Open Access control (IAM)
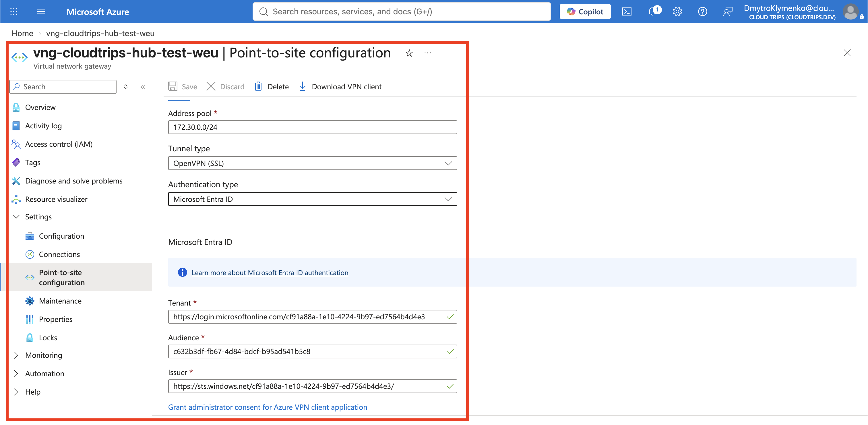This screenshot has width=868, height=425. [x=59, y=144]
